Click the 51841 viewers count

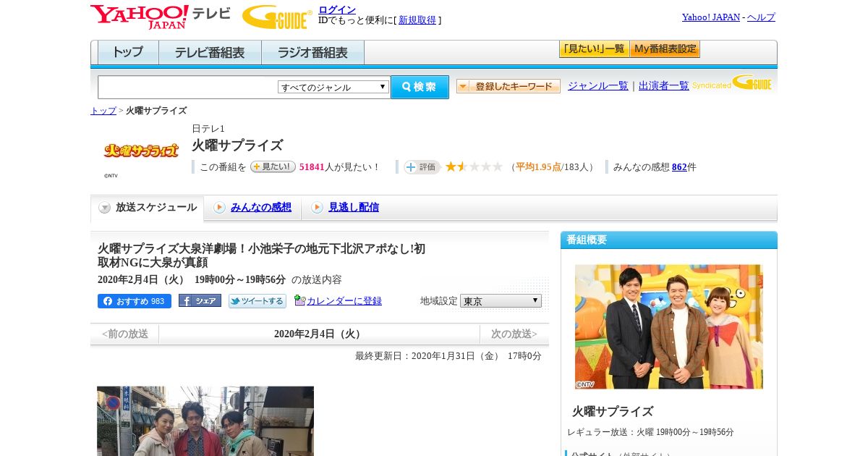pyautogui.click(x=312, y=167)
